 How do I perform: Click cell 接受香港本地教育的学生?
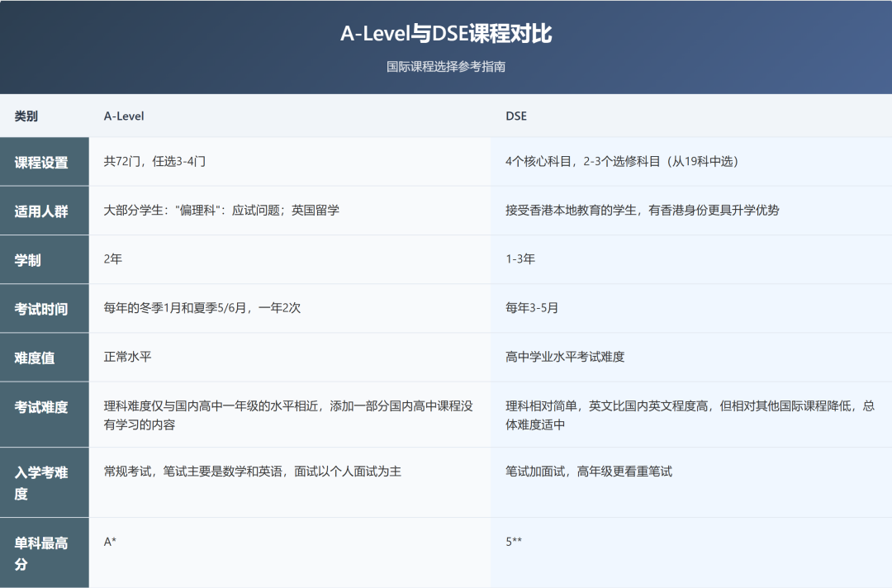click(691, 211)
